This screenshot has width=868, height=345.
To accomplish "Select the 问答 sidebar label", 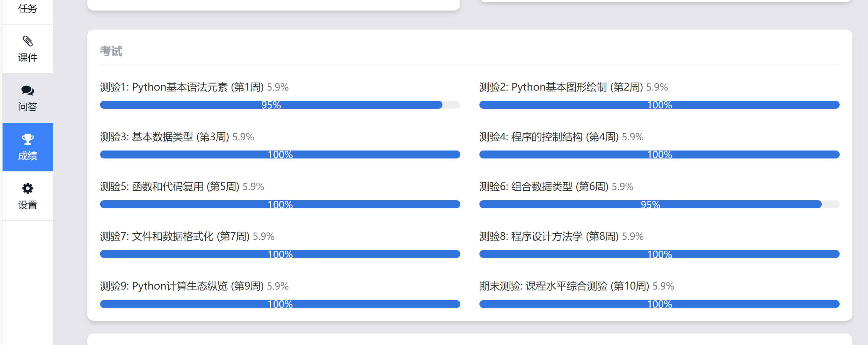I will point(28,107).
